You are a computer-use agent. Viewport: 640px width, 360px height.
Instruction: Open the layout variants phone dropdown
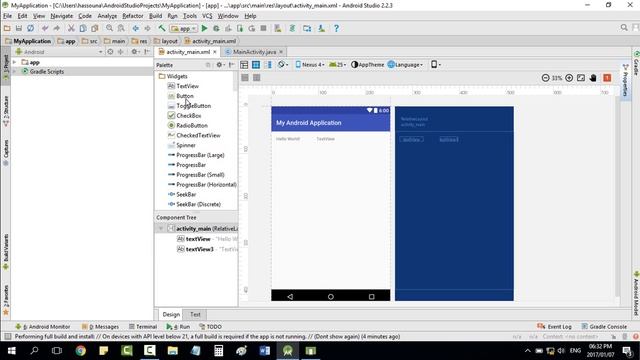point(436,64)
